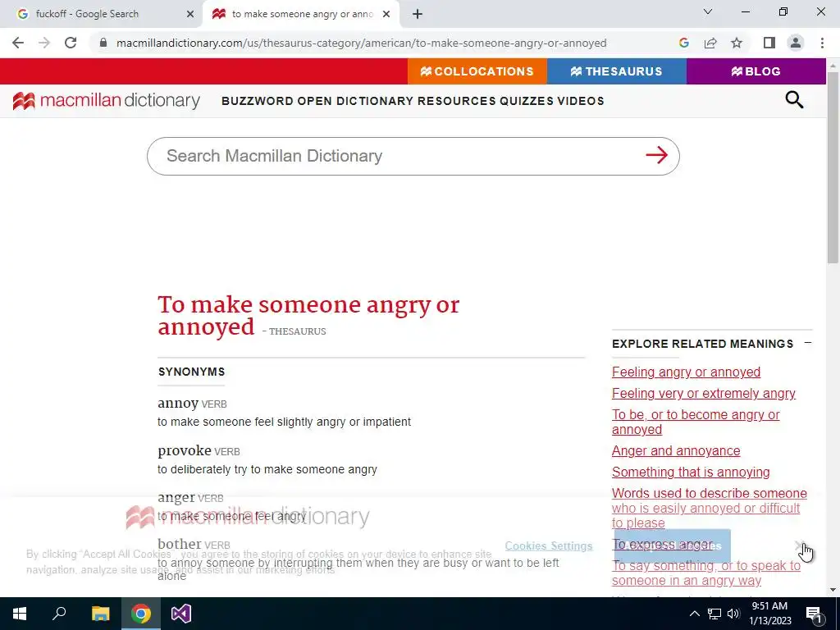This screenshot has width=840, height=630.
Task: Open 'Feeling very or extremely angry' link
Action: pos(703,393)
